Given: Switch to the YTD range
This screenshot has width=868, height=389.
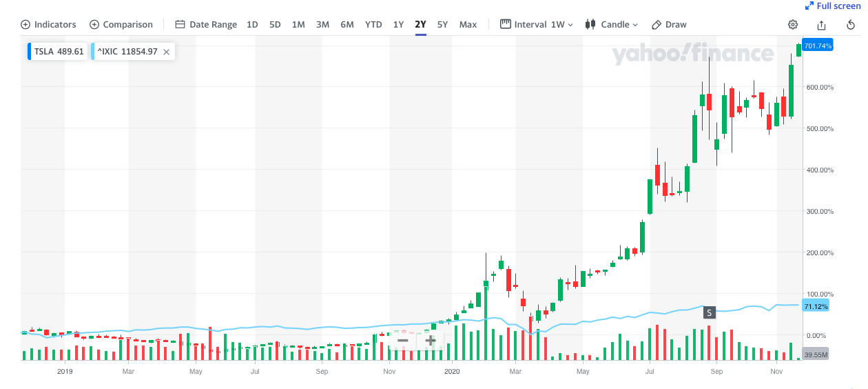Looking at the screenshot, I should 373,25.
